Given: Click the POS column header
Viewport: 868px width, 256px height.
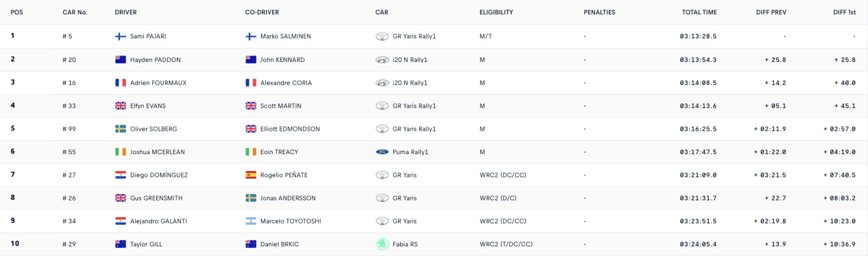Looking at the screenshot, I should [x=17, y=12].
